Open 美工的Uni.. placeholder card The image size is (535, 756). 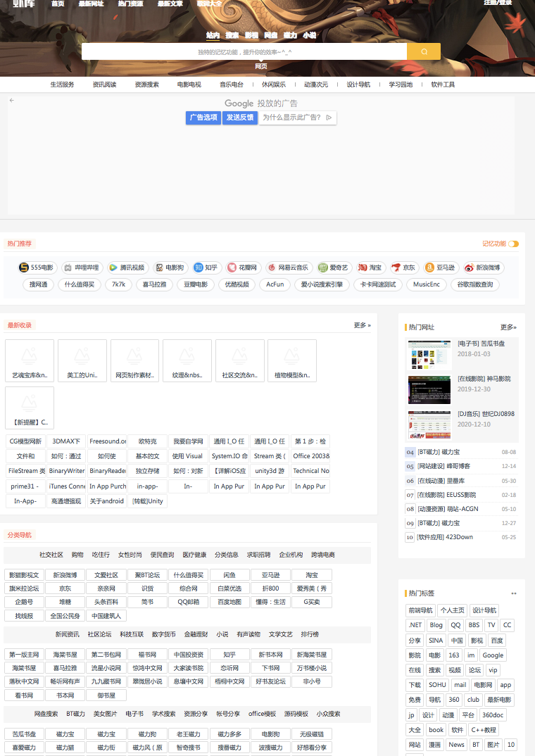point(82,360)
